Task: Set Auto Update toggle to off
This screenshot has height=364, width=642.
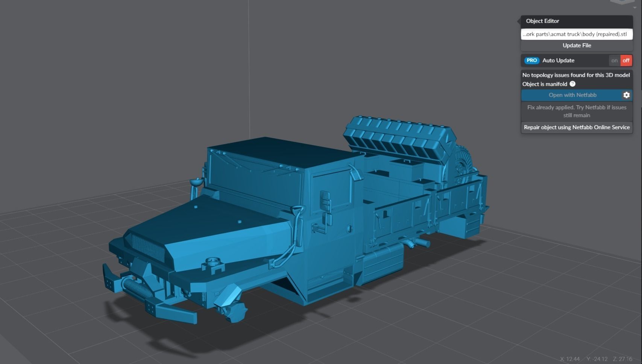Action: click(626, 60)
